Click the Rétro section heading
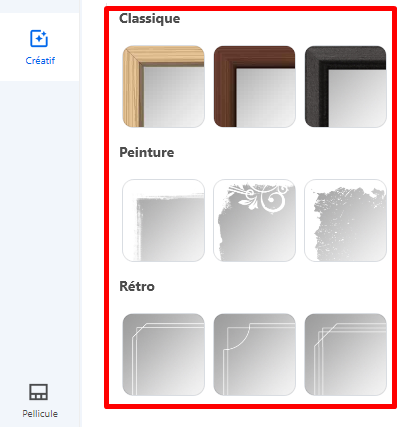Screen dimensions: 402x427 tap(137, 286)
